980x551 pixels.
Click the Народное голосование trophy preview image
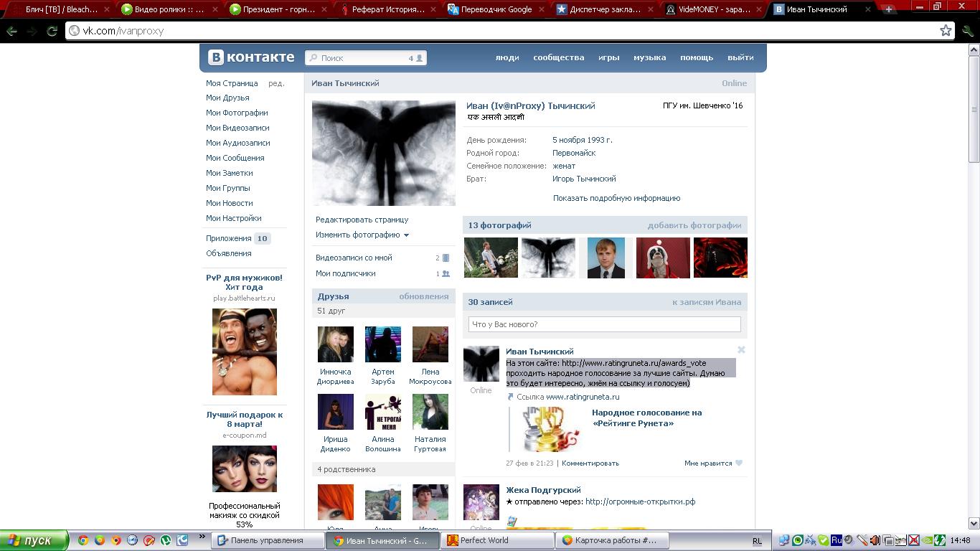550,429
